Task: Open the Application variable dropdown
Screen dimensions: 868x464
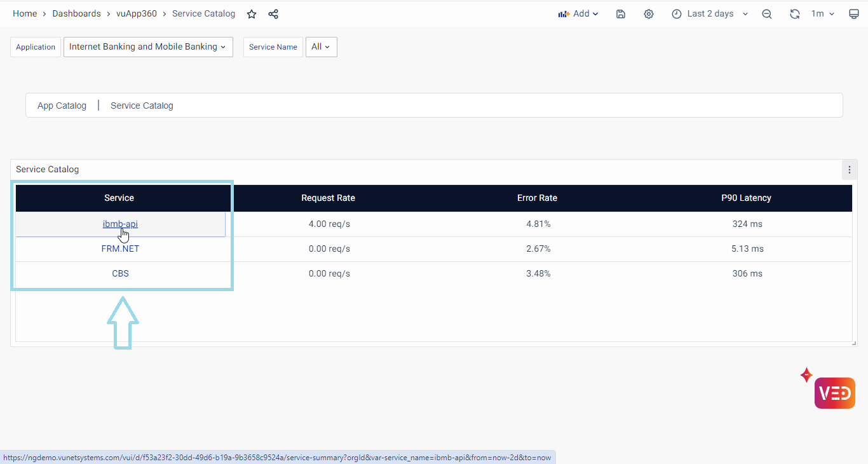Action: coord(147,47)
